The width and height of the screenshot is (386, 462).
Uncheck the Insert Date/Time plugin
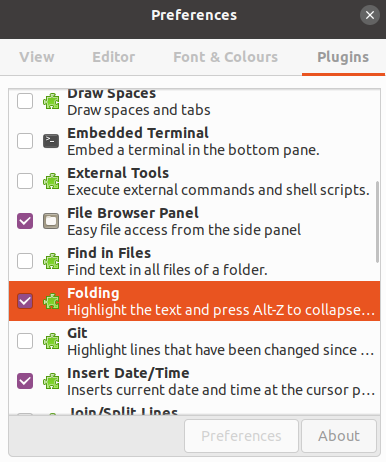pyautogui.click(x=25, y=381)
